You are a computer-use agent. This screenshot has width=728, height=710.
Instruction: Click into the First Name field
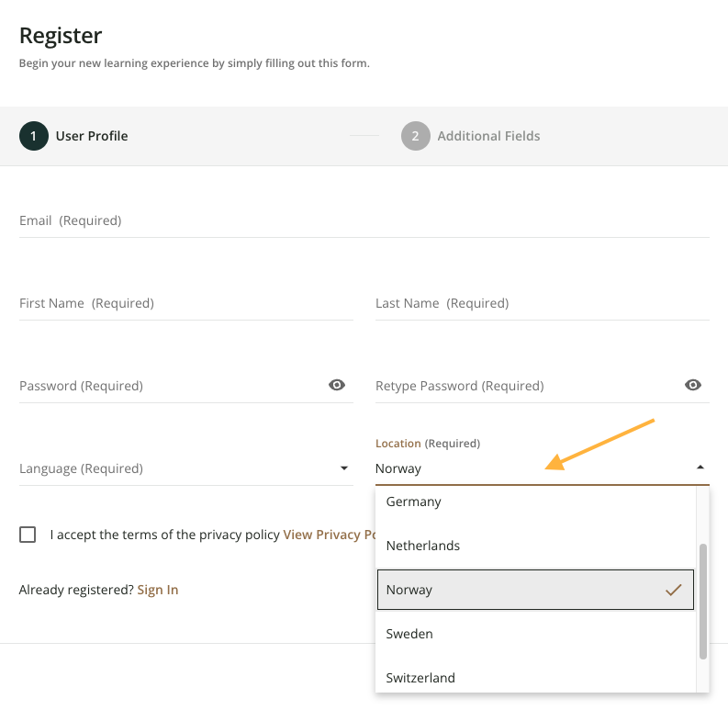coord(185,304)
